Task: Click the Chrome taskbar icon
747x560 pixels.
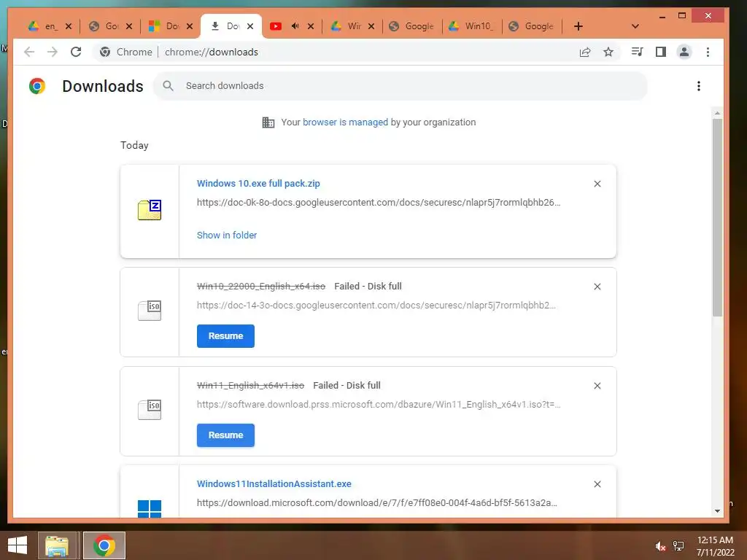Action: click(104, 545)
